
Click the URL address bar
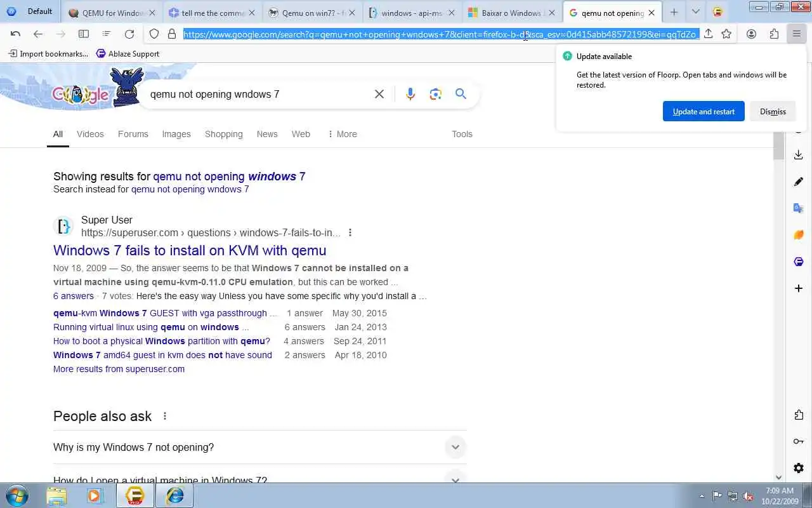point(441,34)
